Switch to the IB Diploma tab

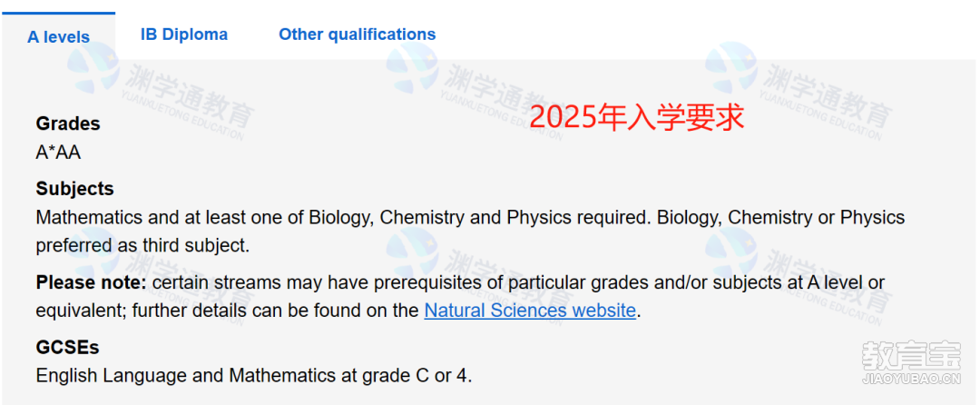(x=183, y=35)
